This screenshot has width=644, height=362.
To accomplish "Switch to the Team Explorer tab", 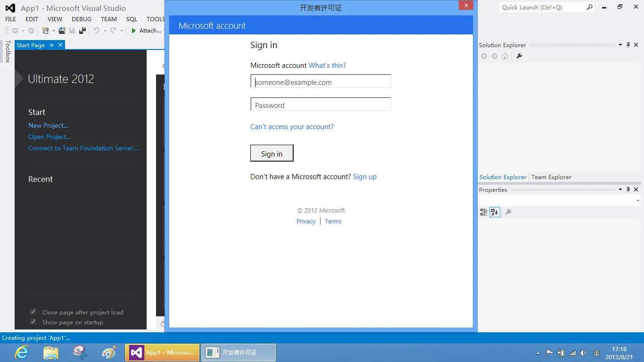I will [551, 177].
